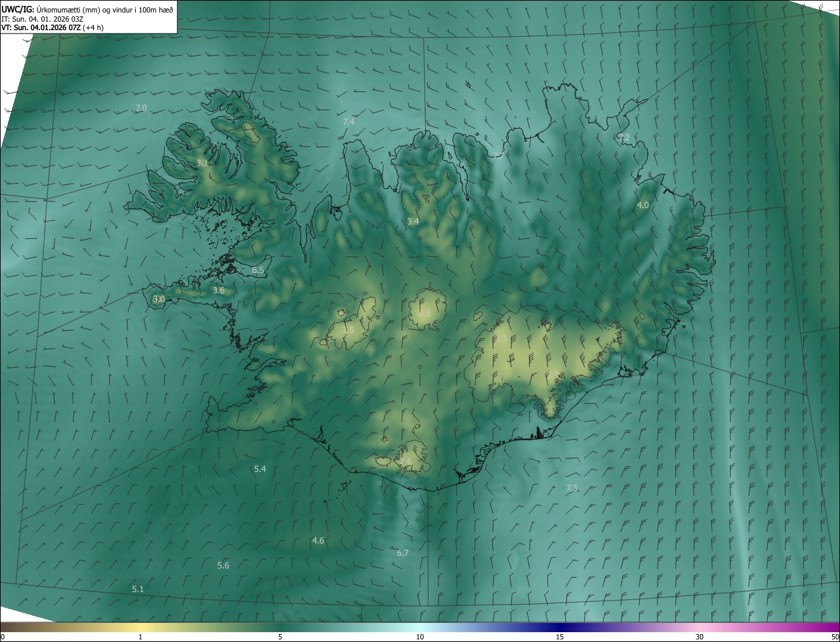Click the 4.6 value south of Iceland
This screenshot has width=840, height=642.
(318, 540)
